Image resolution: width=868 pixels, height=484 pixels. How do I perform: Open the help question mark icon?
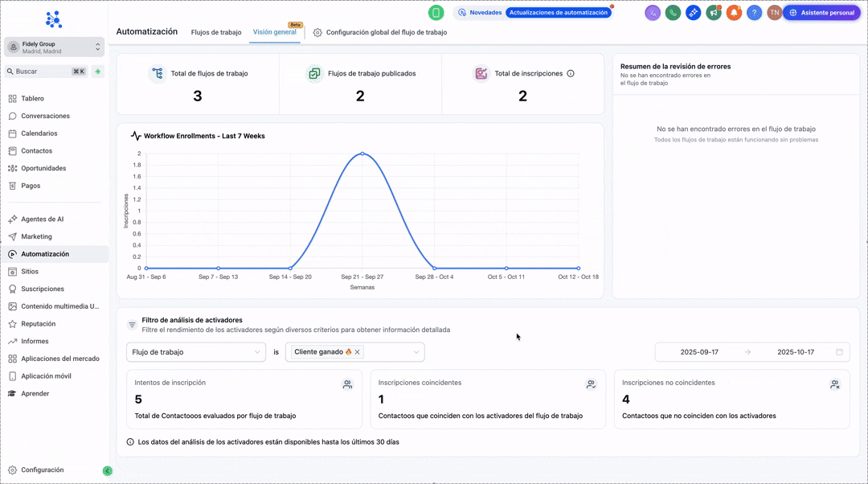coord(754,13)
